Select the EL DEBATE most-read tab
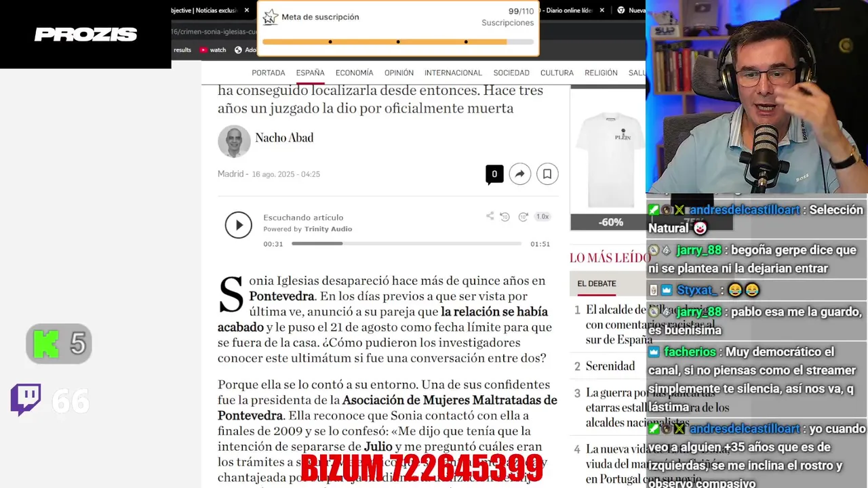 tap(597, 283)
